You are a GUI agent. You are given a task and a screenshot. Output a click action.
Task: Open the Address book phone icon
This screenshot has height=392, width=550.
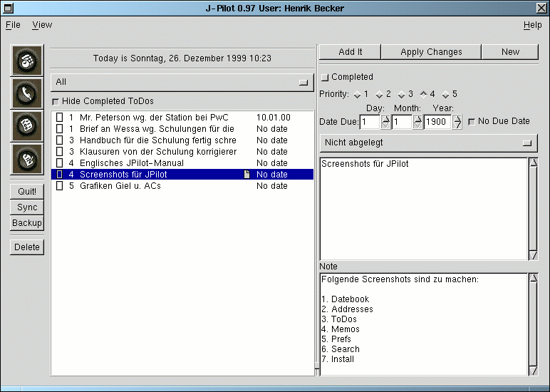tap(27, 93)
